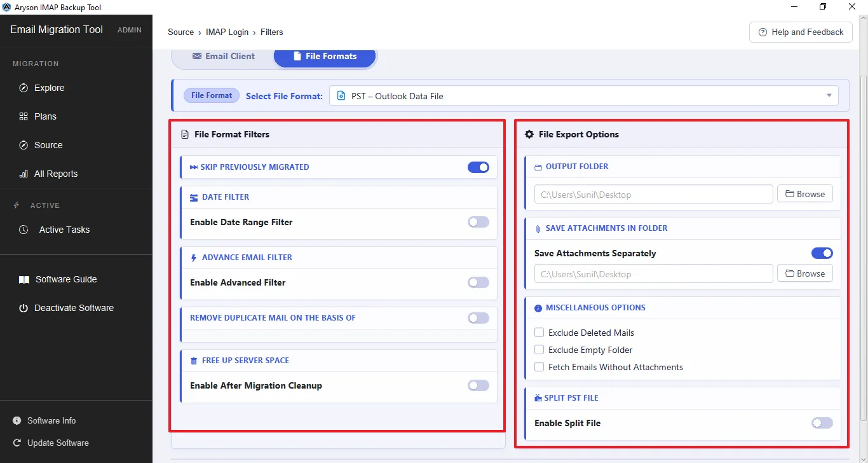Click the Source breadcrumb
Image resolution: width=868 pixels, height=463 pixels.
pos(181,32)
